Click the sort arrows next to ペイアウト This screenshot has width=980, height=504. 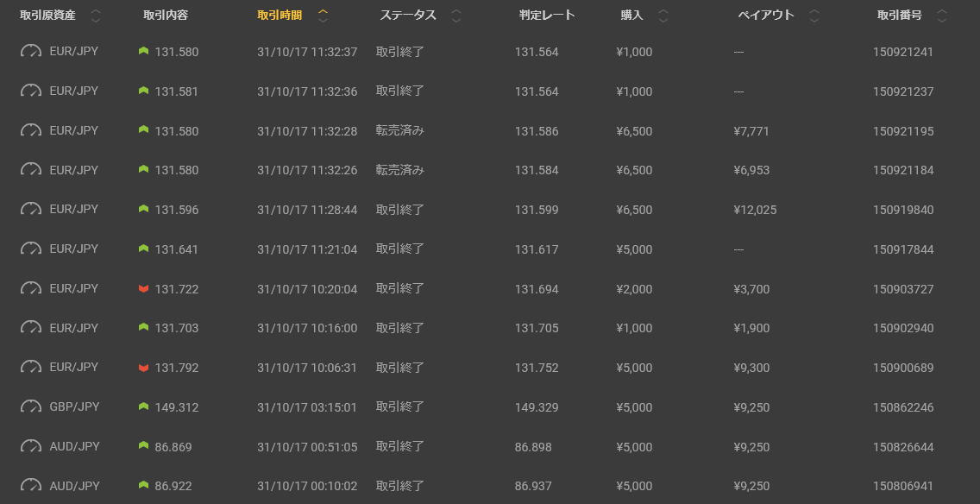click(814, 16)
